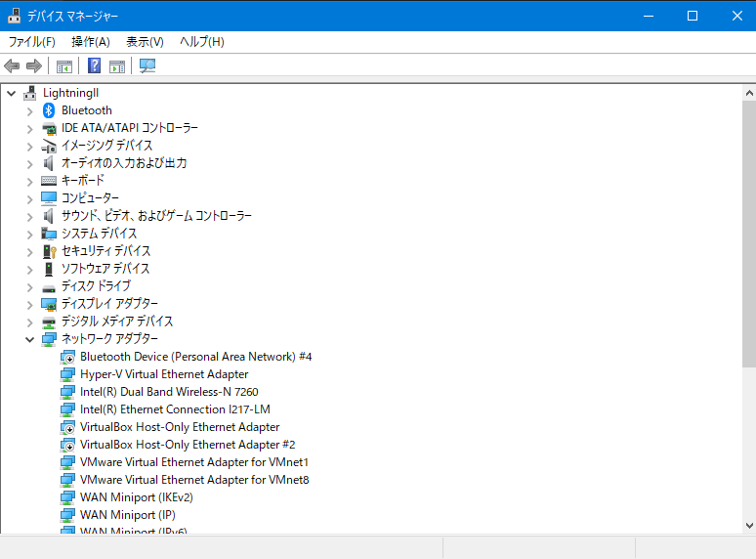Expand the IDE ATA/ATAPI コントローラー node

click(30, 129)
